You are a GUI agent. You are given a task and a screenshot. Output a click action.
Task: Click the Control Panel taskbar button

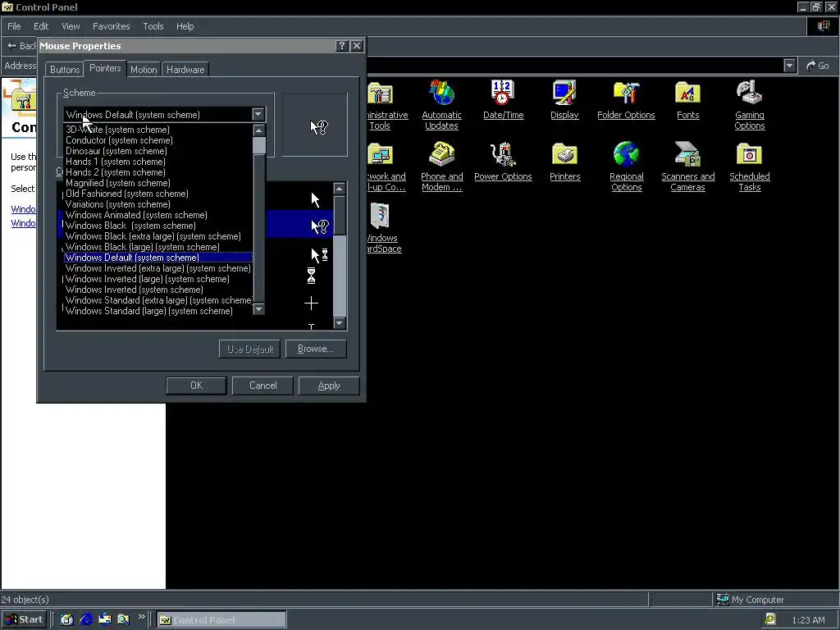point(221,620)
